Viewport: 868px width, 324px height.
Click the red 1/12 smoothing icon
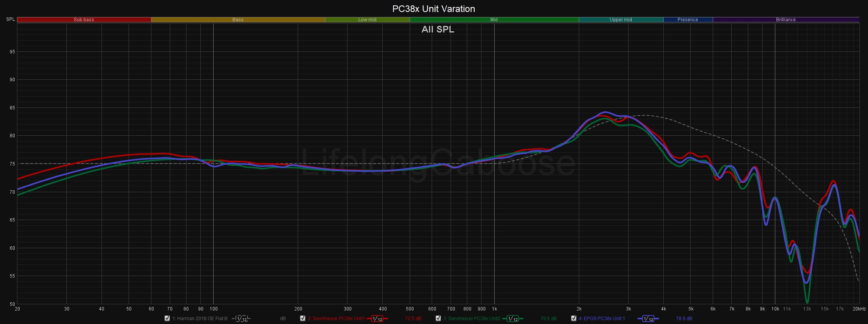coord(377,319)
